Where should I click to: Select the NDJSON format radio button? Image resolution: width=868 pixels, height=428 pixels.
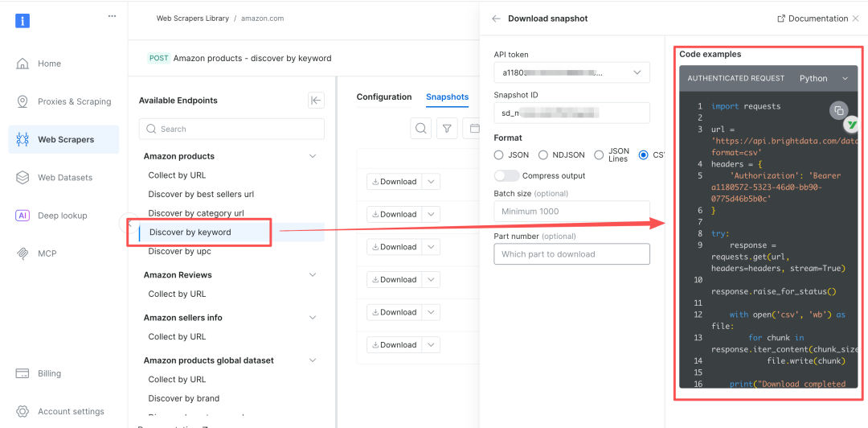click(543, 155)
